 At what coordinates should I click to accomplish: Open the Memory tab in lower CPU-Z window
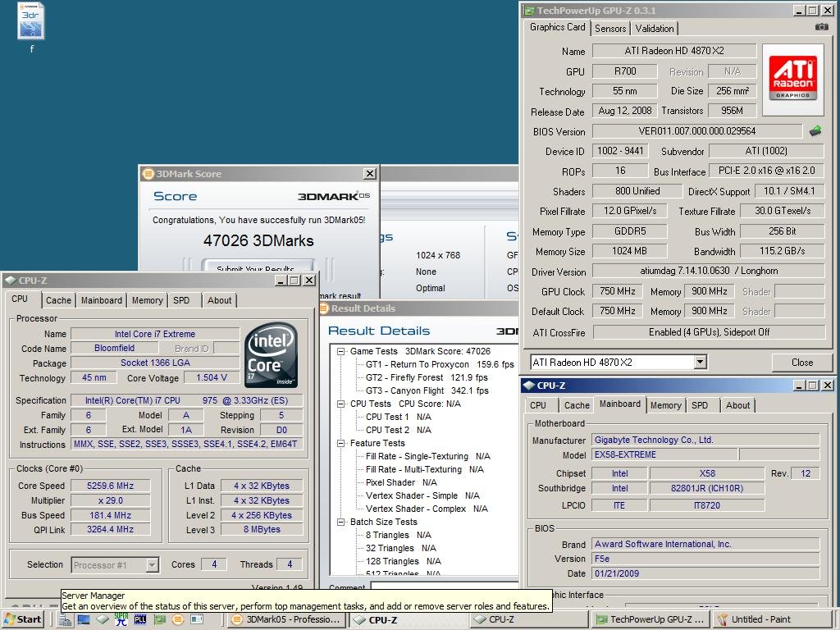coord(665,404)
